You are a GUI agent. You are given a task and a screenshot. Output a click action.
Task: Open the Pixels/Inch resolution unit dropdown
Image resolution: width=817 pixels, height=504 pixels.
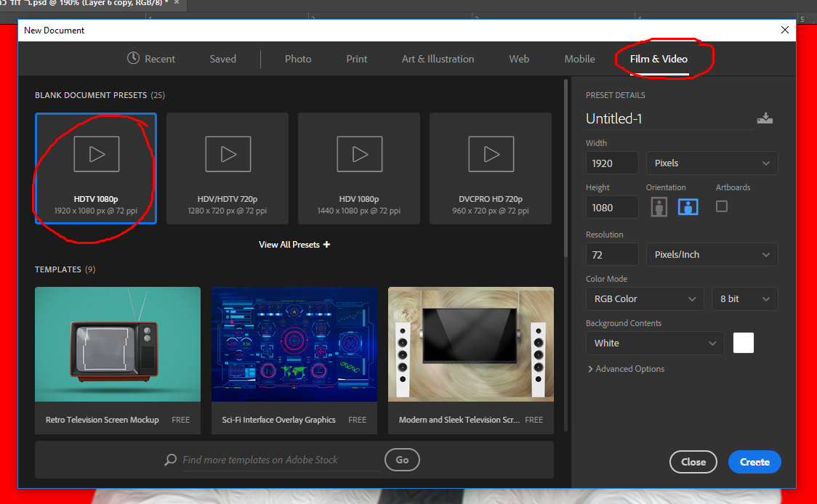click(x=712, y=255)
